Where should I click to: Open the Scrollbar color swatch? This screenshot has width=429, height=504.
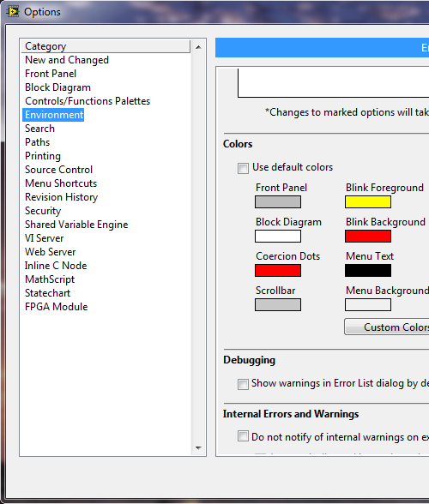278,305
